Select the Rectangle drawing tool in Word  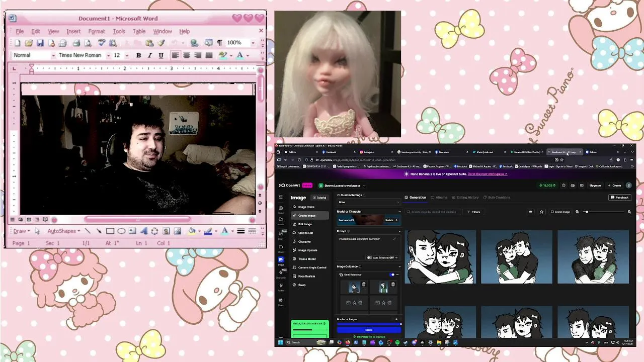click(110, 231)
